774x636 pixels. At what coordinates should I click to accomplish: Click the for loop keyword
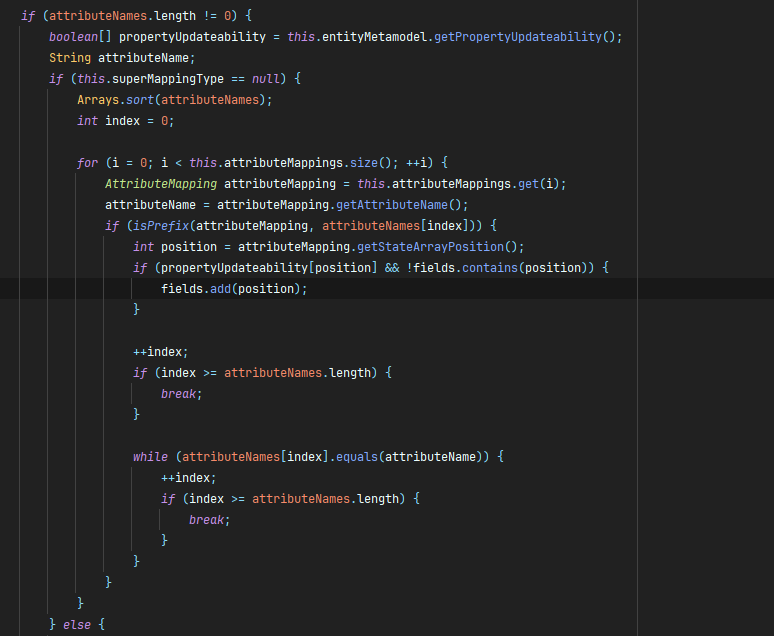coord(87,163)
